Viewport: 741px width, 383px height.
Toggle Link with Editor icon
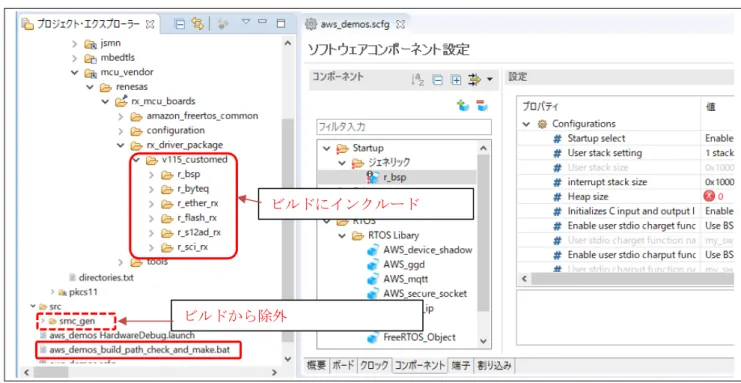(198, 24)
